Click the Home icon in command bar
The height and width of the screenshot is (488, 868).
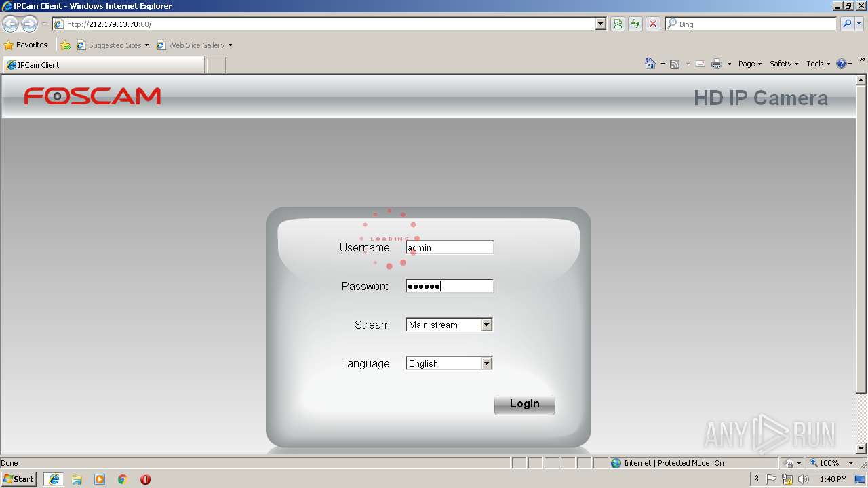[x=650, y=64]
